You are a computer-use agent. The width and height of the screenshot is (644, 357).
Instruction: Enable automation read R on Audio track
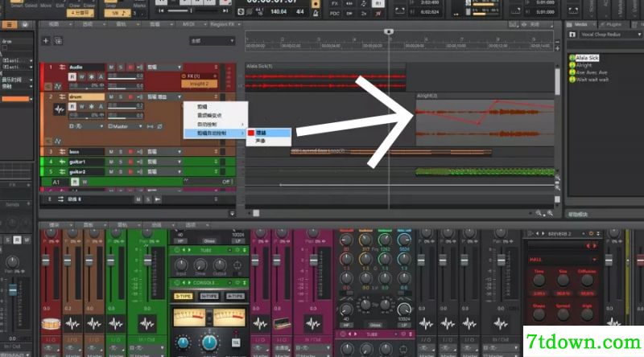pos(72,76)
